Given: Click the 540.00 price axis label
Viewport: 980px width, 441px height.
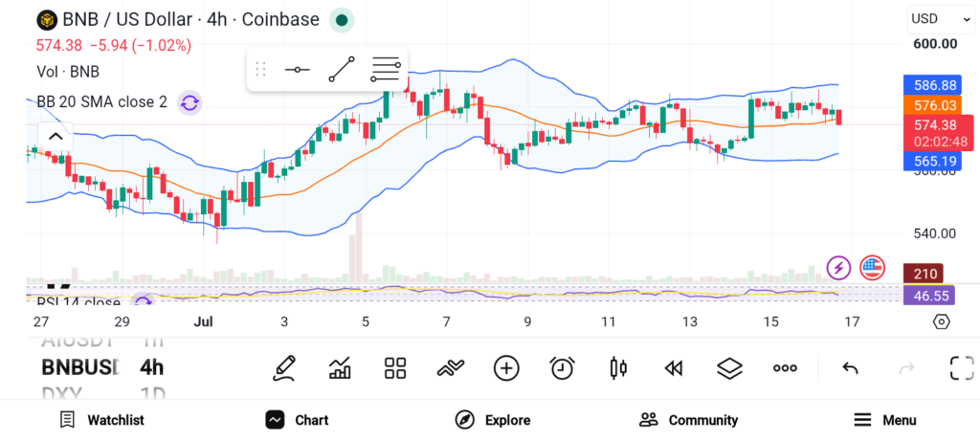Looking at the screenshot, I should tap(935, 233).
